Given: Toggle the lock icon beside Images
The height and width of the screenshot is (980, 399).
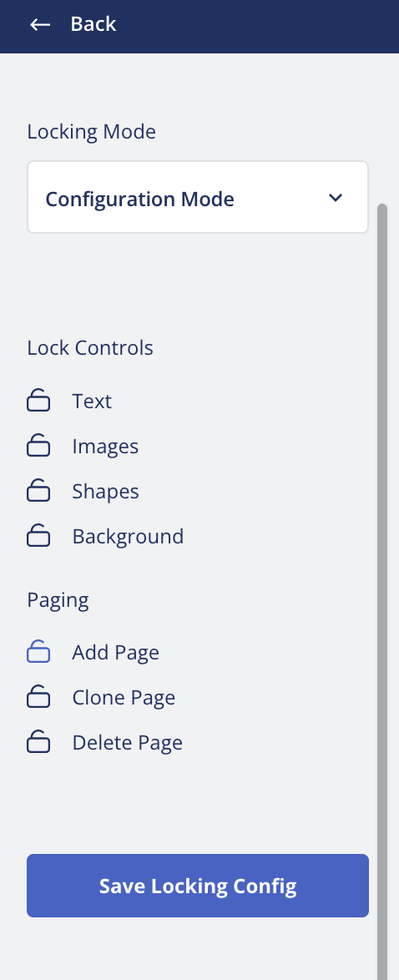Looking at the screenshot, I should [38, 446].
